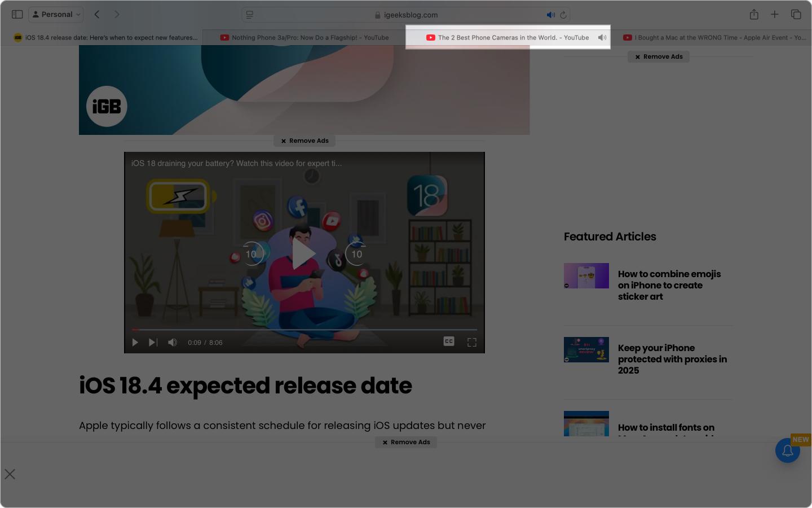Seek on the video progress bar

tap(304, 330)
